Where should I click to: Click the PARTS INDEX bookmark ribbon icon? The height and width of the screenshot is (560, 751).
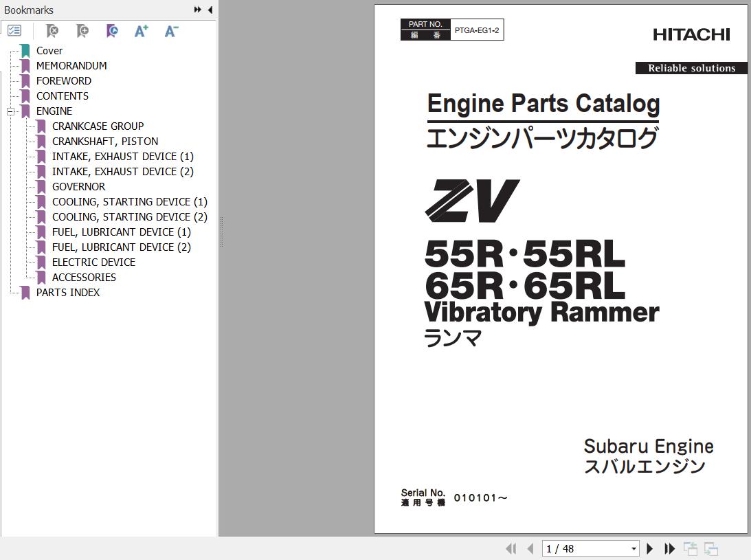(x=25, y=293)
